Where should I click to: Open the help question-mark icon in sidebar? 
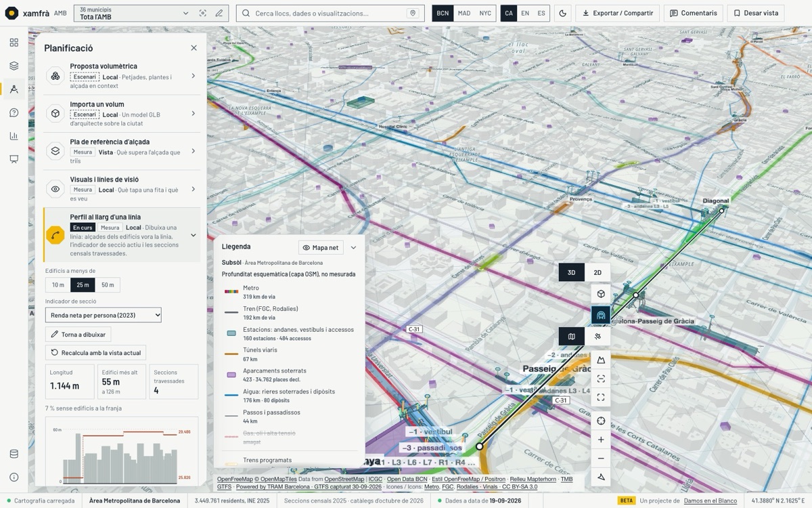(14, 112)
